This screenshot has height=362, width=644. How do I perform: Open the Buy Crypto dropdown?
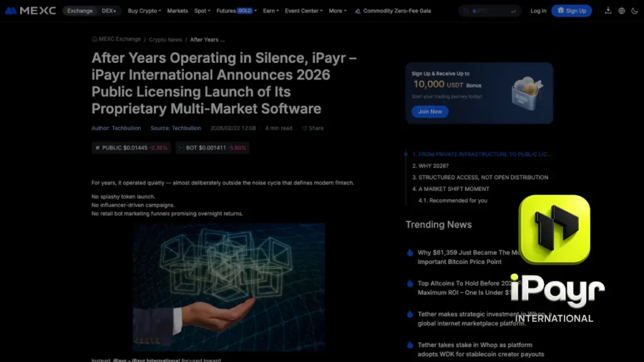tap(143, 11)
